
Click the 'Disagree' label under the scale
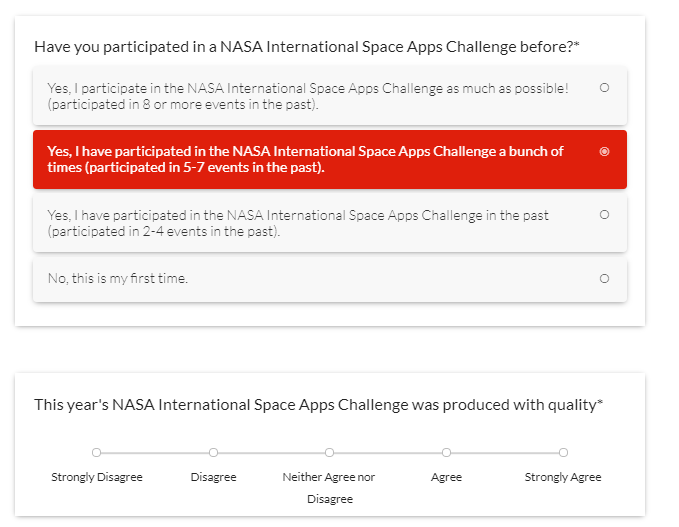pyautogui.click(x=213, y=477)
